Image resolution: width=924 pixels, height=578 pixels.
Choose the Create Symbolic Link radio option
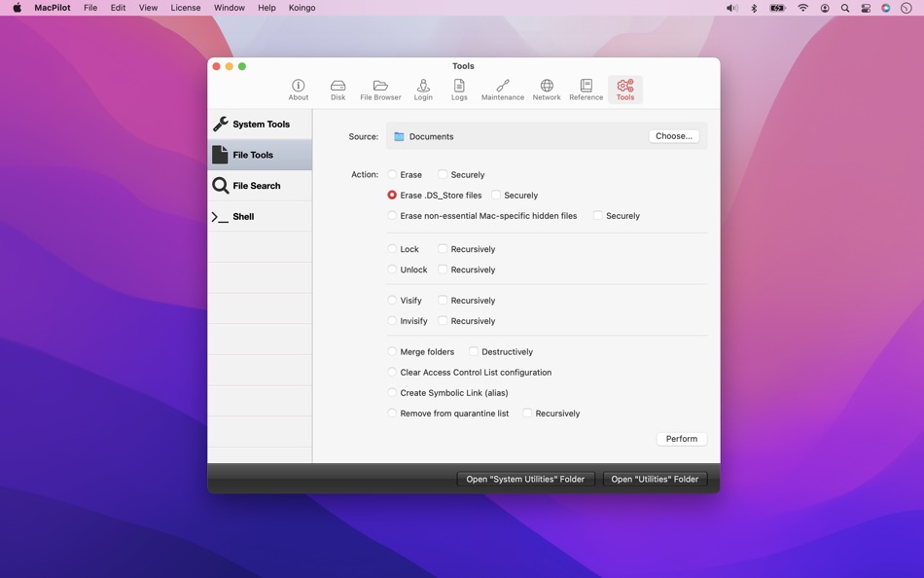pyautogui.click(x=392, y=392)
